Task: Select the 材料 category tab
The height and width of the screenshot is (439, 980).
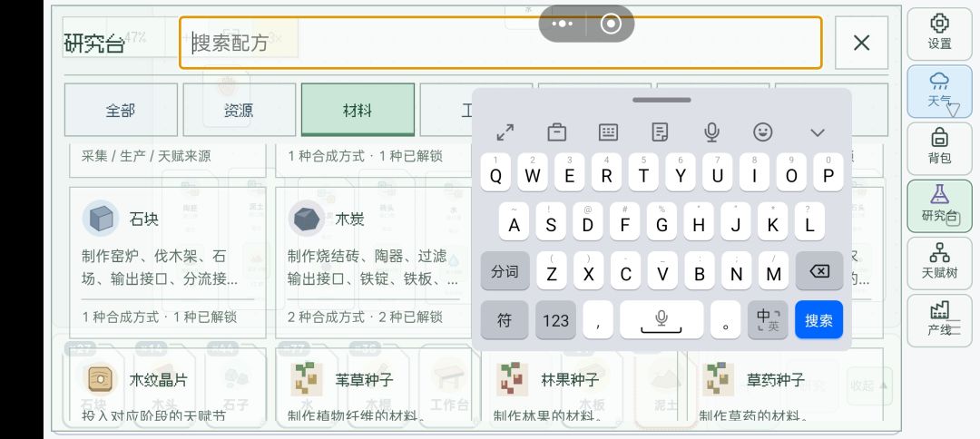Action: [358, 110]
